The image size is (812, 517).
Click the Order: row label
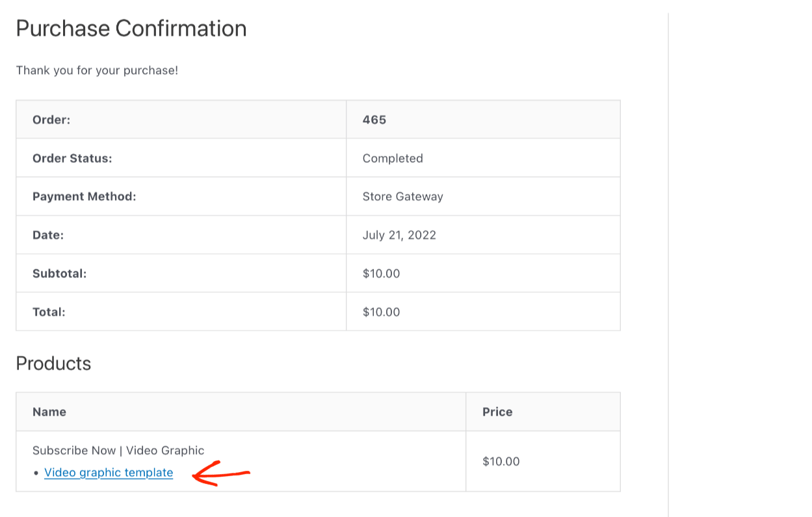[51, 120]
